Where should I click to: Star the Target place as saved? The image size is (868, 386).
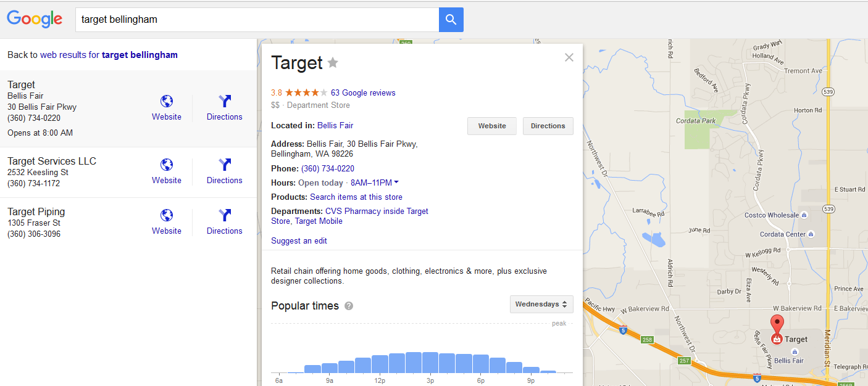coord(333,63)
